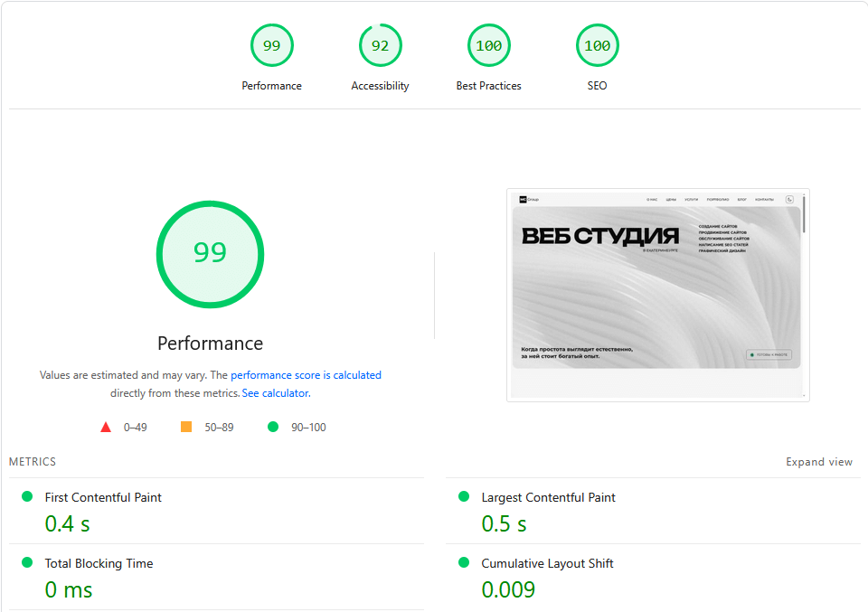Expand the Total Blocking Time metric row

[99, 563]
